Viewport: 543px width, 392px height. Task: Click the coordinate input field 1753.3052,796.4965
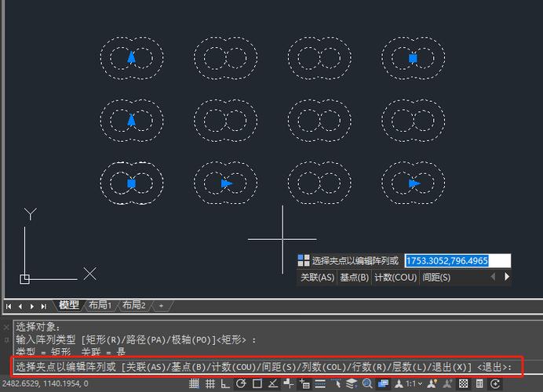coord(457,261)
